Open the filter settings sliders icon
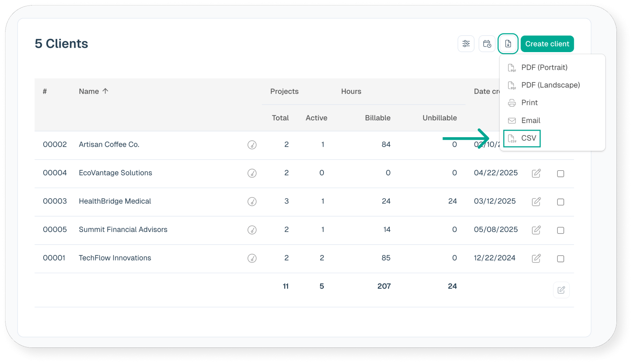Viewport: 633px width, 364px height. [466, 44]
